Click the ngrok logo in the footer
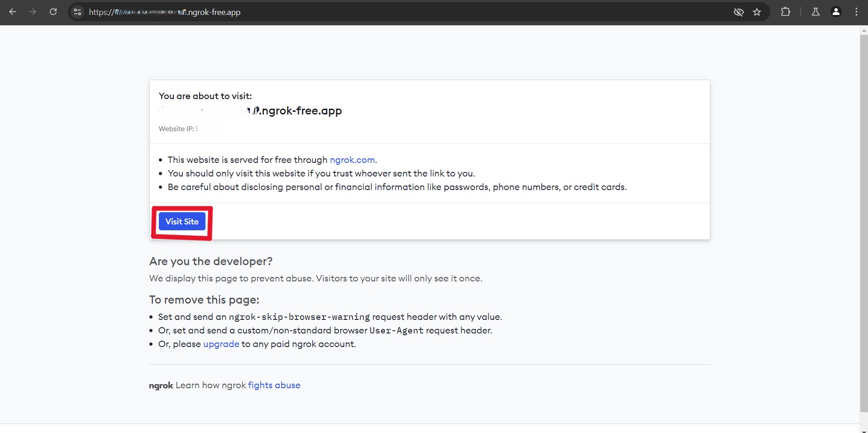The image size is (868, 433). pos(161,385)
